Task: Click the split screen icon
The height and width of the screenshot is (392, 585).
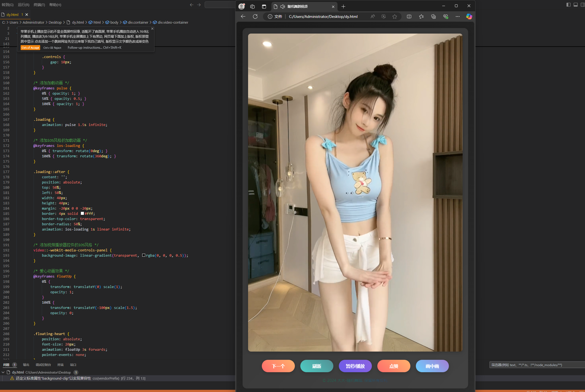Action: (x=409, y=17)
